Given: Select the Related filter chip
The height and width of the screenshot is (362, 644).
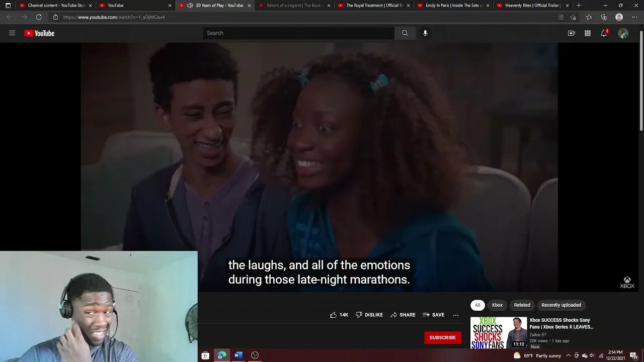Looking at the screenshot, I should pos(522,305).
